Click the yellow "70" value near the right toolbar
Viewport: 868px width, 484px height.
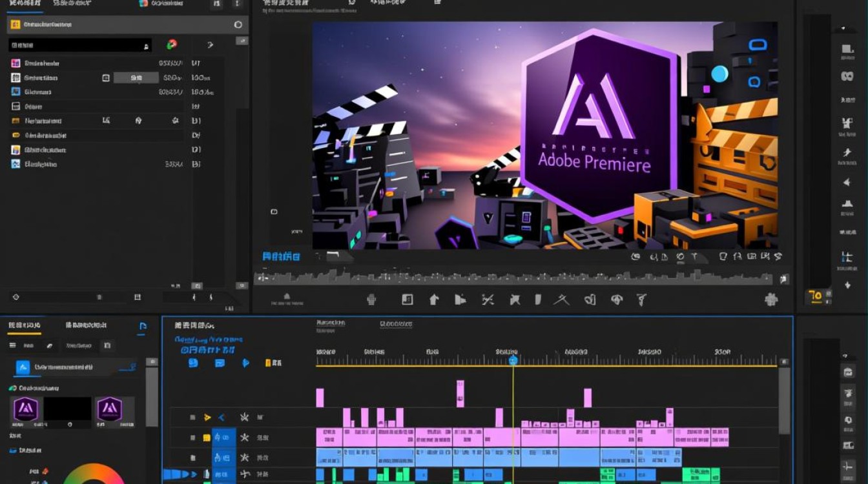click(815, 297)
